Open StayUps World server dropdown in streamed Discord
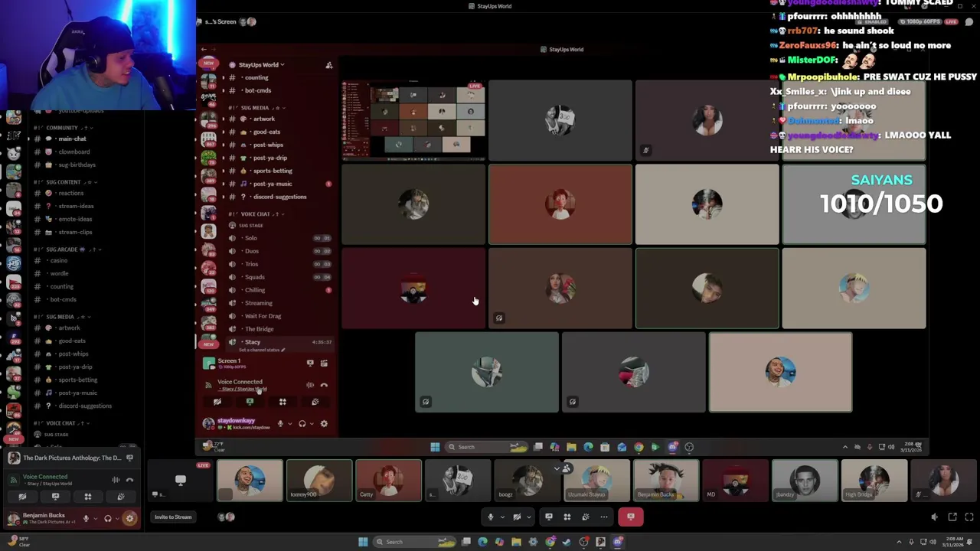The height and width of the screenshot is (551, 980). (261, 65)
